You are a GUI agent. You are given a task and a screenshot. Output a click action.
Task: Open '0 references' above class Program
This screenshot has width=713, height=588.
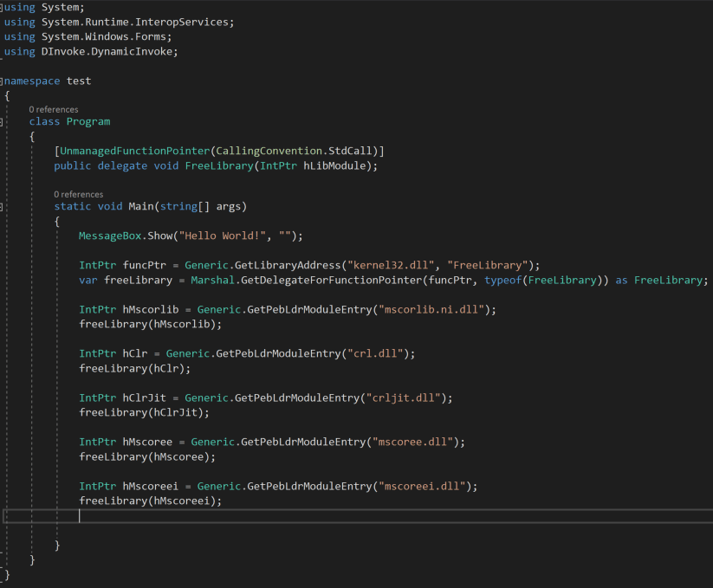click(x=53, y=110)
